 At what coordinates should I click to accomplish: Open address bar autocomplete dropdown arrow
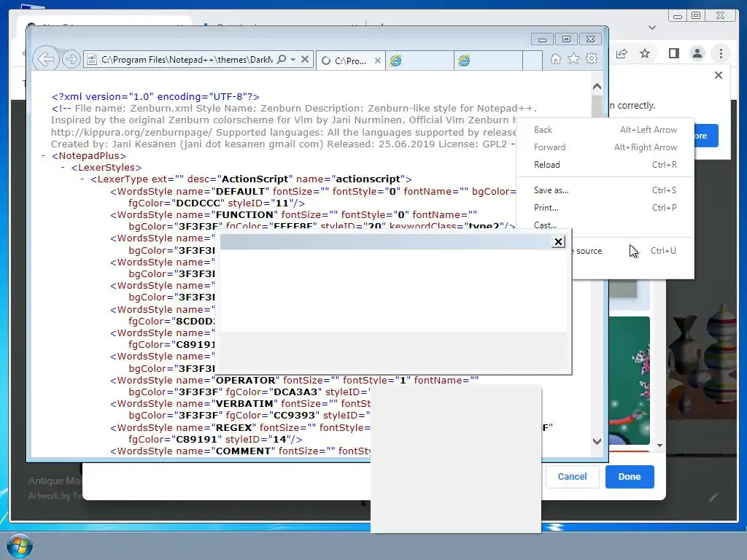pyautogui.click(x=293, y=59)
